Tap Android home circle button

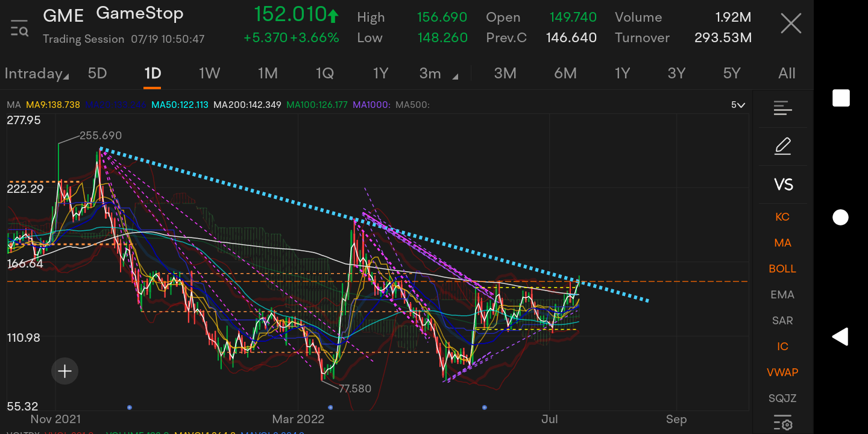tap(840, 218)
